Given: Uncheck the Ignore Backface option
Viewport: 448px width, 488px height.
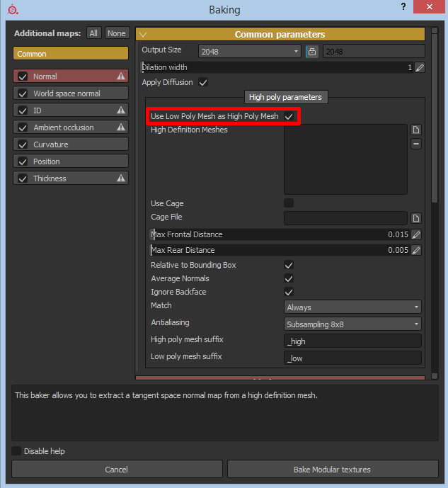Looking at the screenshot, I should click(289, 292).
